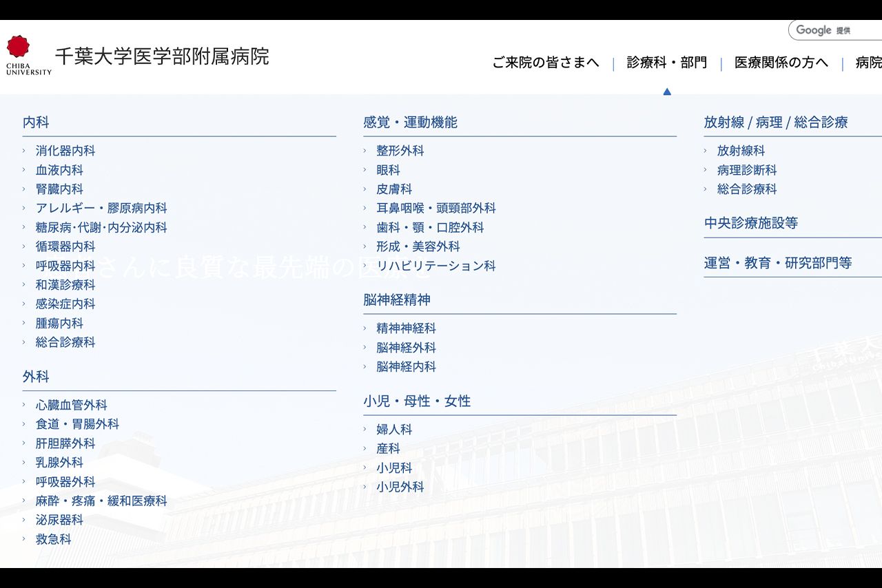Click the 和漢診療科 link under 内科
Image resolution: width=882 pixels, height=588 pixels.
coord(65,284)
